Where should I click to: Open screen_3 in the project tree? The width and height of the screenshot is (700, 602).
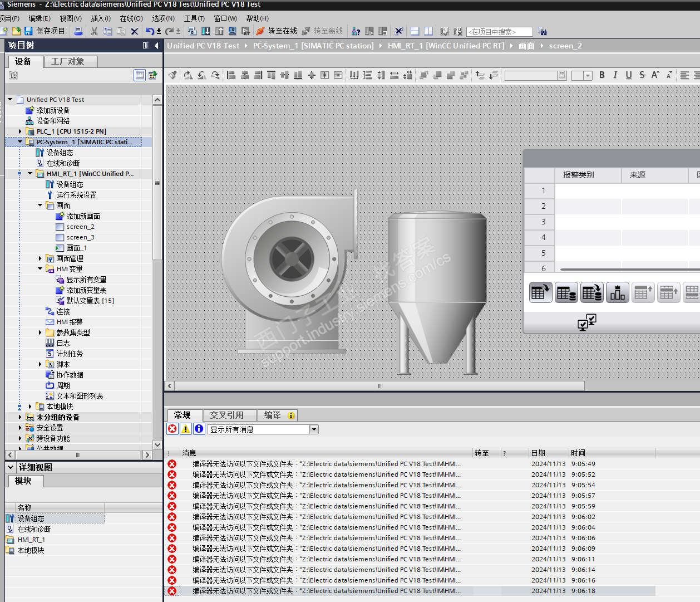80,237
